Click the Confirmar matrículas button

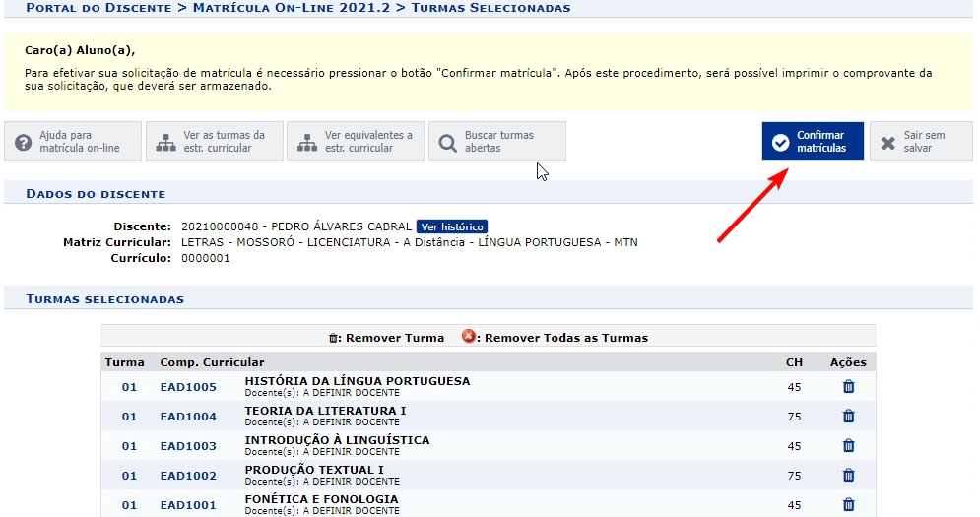[813, 141]
